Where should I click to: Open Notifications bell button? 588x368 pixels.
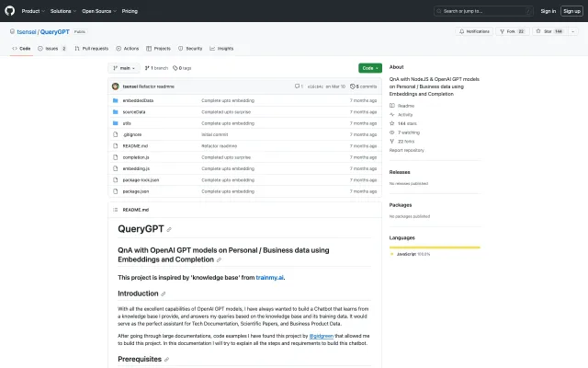coord(475,31)
